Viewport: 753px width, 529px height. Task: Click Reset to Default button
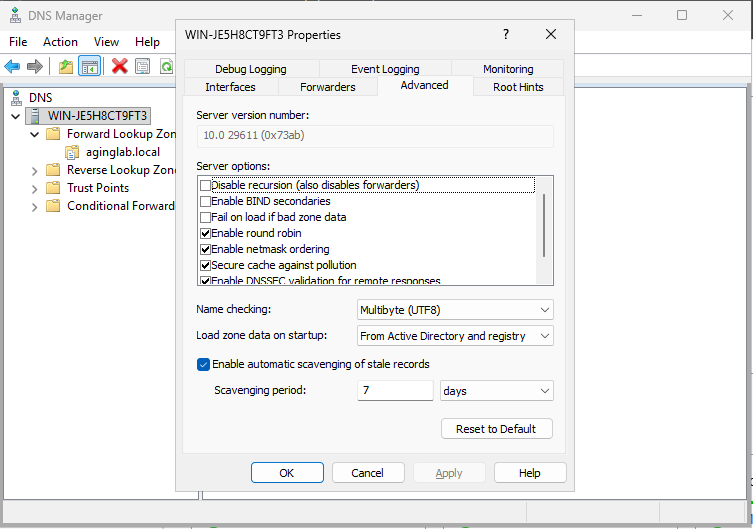497,429
